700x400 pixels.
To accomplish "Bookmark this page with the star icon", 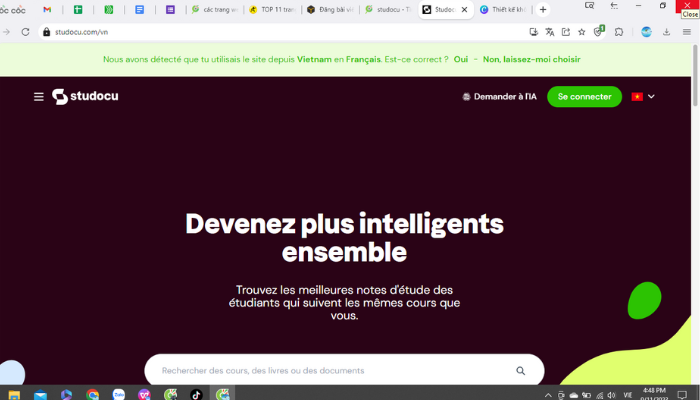I will coord(582,32).
